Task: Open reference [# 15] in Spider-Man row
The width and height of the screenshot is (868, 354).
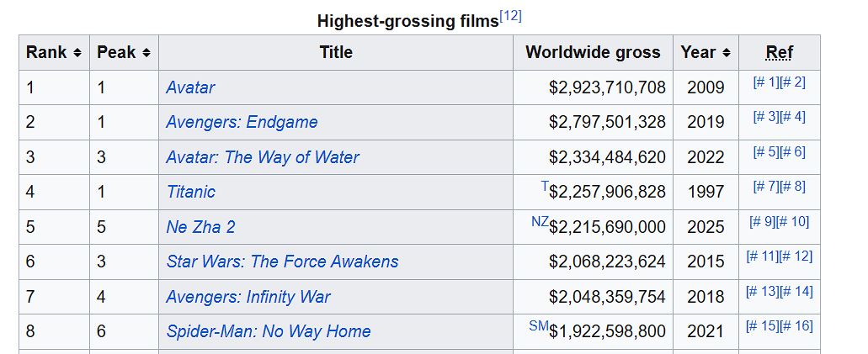Action: tap(762, 326)
